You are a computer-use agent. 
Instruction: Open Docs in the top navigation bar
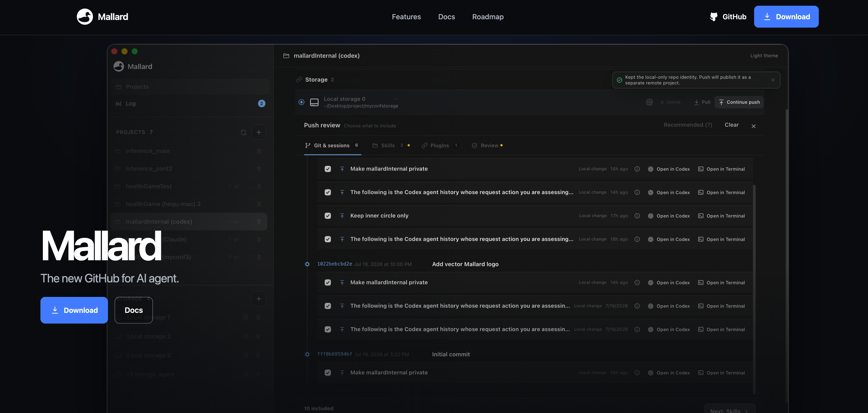click(446, 16)
